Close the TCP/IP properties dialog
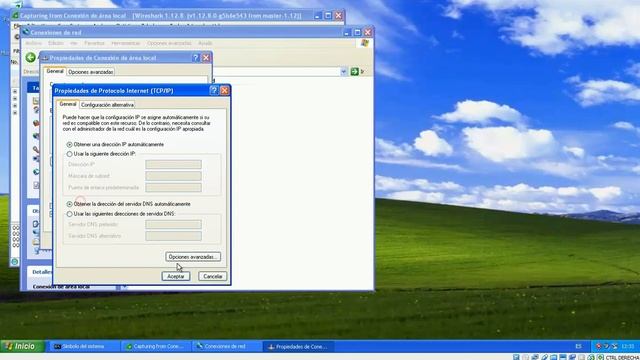The image size is (640, 360). 224,91
